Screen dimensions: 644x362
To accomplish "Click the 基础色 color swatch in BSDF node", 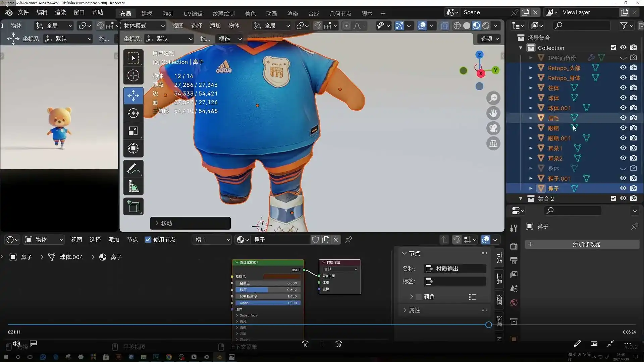I will 281,277.
